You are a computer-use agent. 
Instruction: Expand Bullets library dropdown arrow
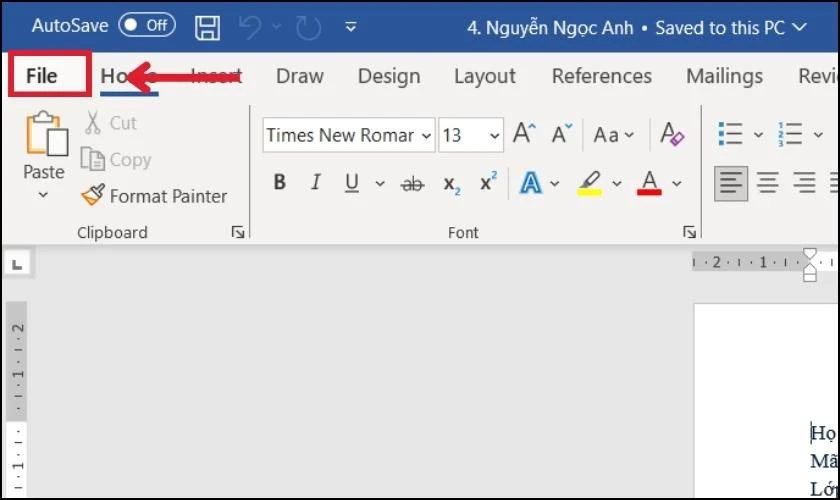(x=759, y=135)
